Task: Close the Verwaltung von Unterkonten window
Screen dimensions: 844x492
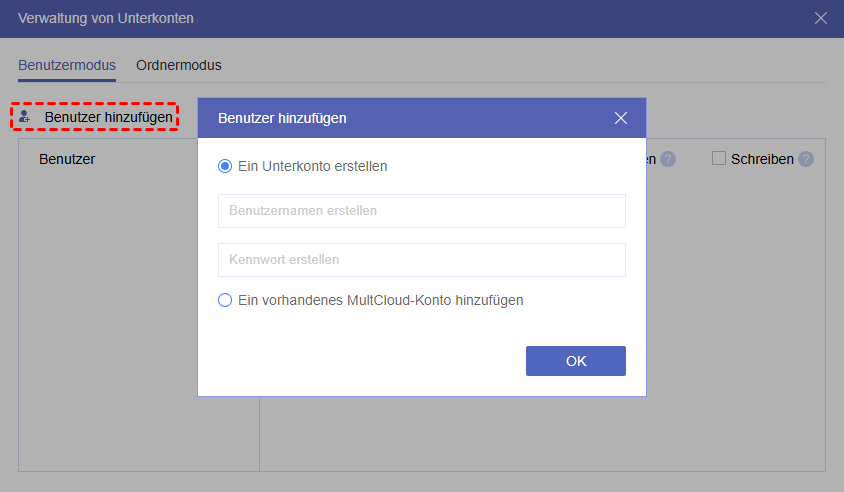Action: [821, 18]
